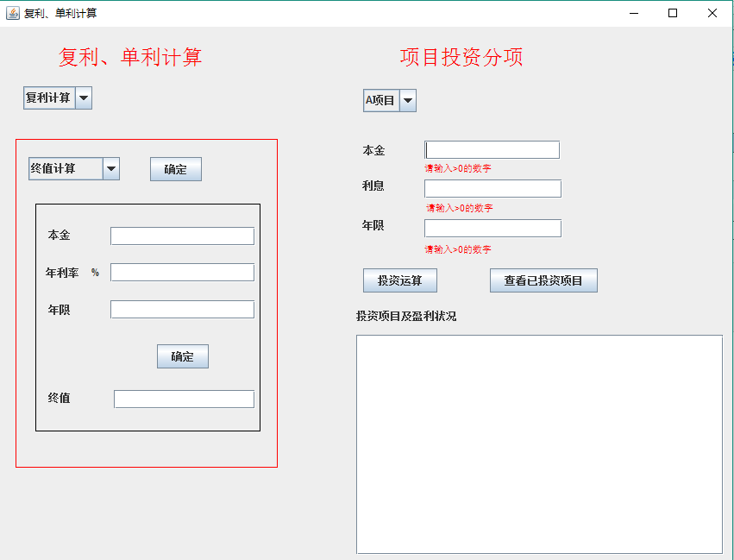This screenshot has height=560, width=734.
Task: Click the 投资运算 button
Action: pos(400,280)
